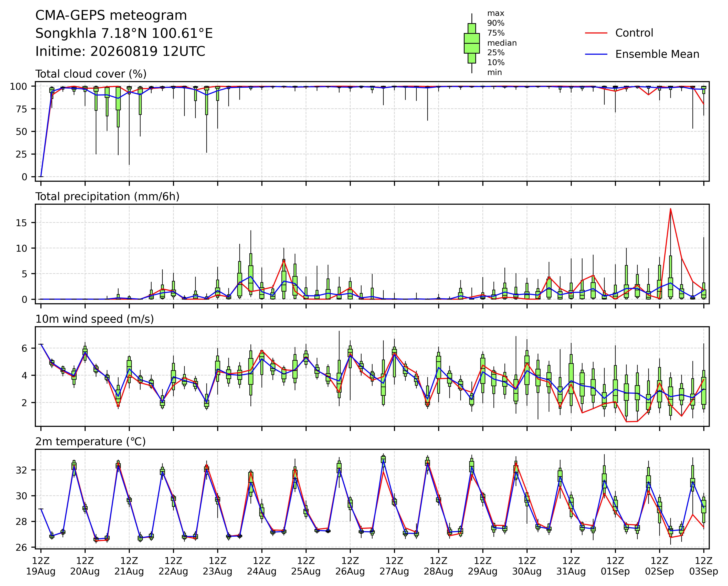This screenshot has width=728, height=586.
Task: Select the Total precipitation panel title
Action: click(107, 197)
